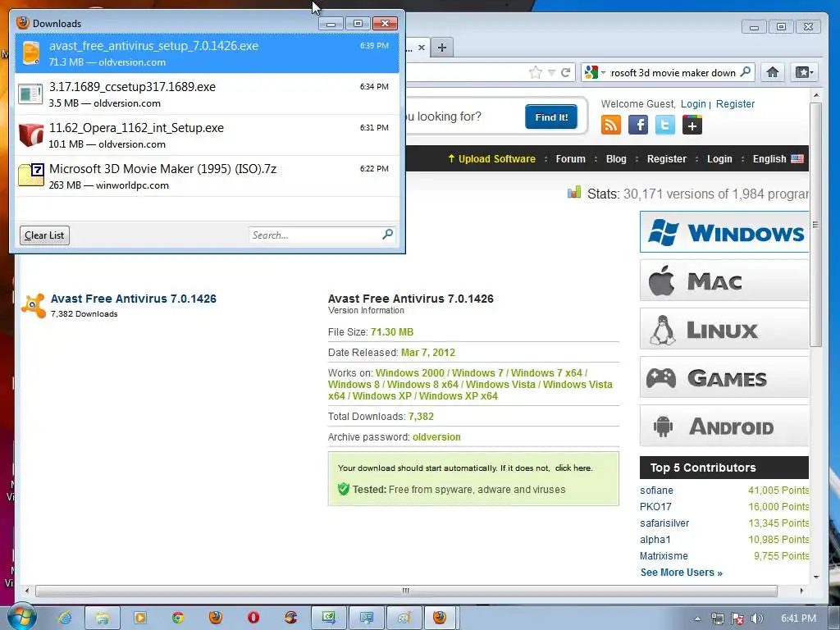This screenshot has width=840, height=630.
Task: Click the volume speaker tray icon
Action: click(x=757, y=619)
